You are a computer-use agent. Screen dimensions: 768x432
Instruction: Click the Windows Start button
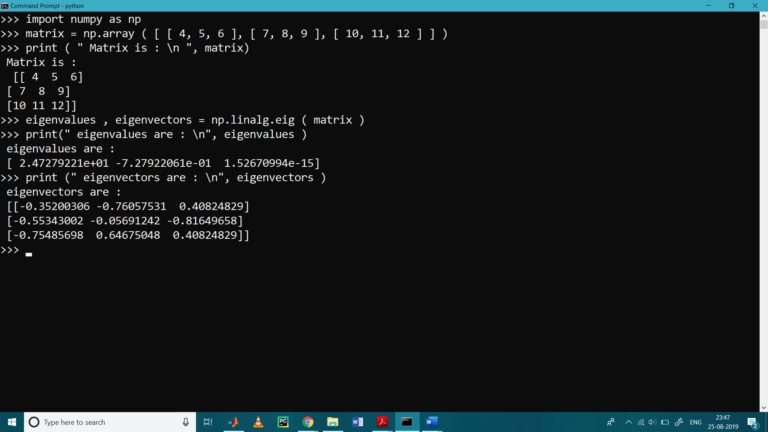click(x=11, y=422)
